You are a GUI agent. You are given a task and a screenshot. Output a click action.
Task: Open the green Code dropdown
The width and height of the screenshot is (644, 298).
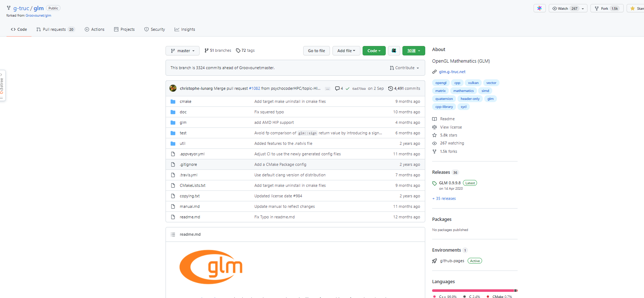click(374, 51)
